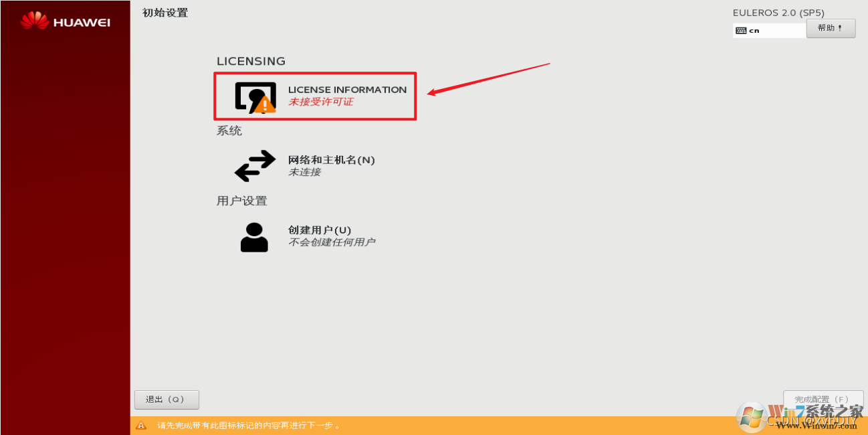The width and height of the screenshot is (868, 435).
Task: Click the 未连接 network status
Action: [304, 172]
